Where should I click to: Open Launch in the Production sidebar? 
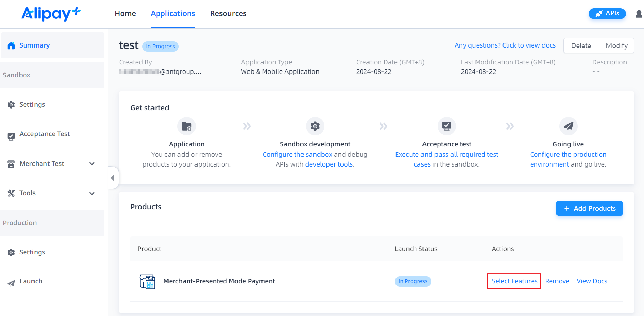[31, 281]
